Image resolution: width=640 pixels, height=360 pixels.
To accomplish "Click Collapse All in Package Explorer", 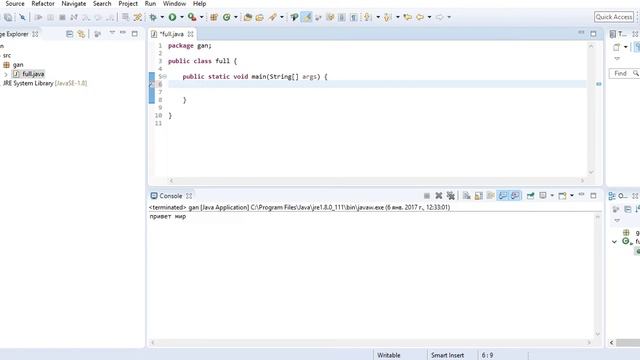I will click(x=69, y=34).
